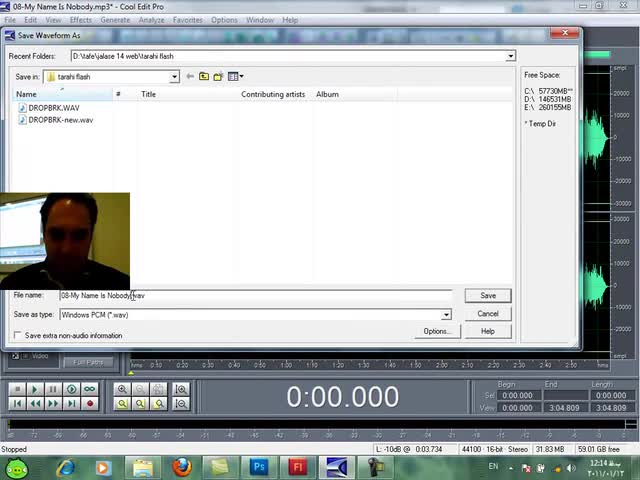Open the Generate menu
Screen dimensions: 640x480
pyautogui.click(x=115, y=20)
